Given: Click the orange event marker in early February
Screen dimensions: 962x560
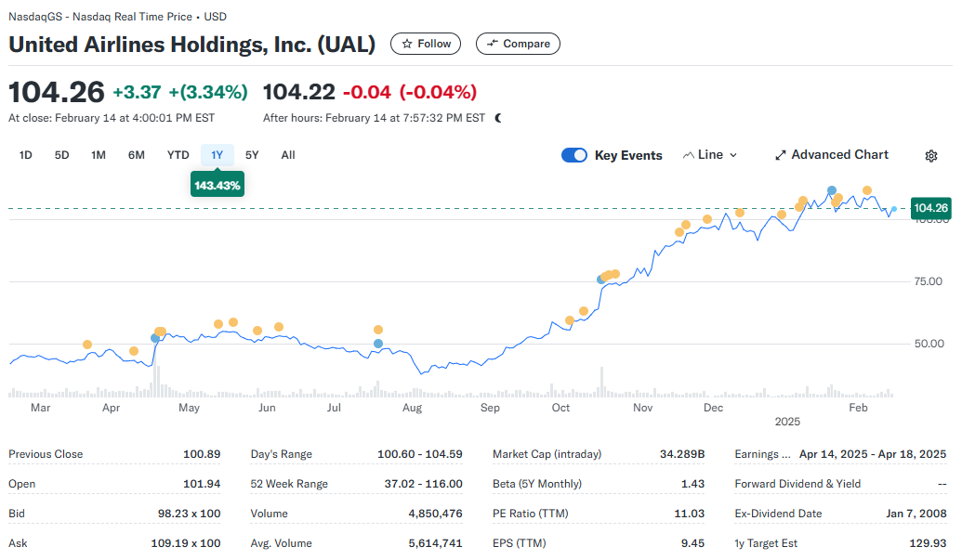Looking at the screenshot, I should pyautogui.click(x=867, y=190).
